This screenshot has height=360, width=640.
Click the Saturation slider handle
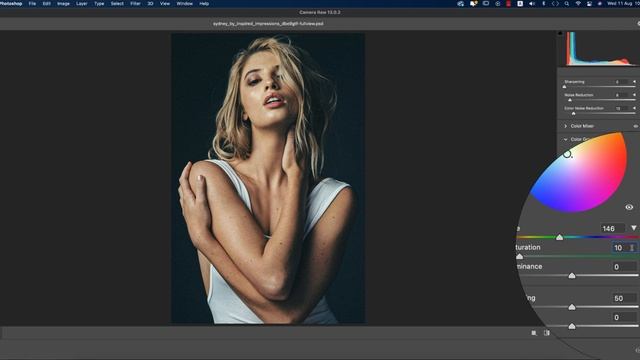pyautogui.click(x=520, y=256)
